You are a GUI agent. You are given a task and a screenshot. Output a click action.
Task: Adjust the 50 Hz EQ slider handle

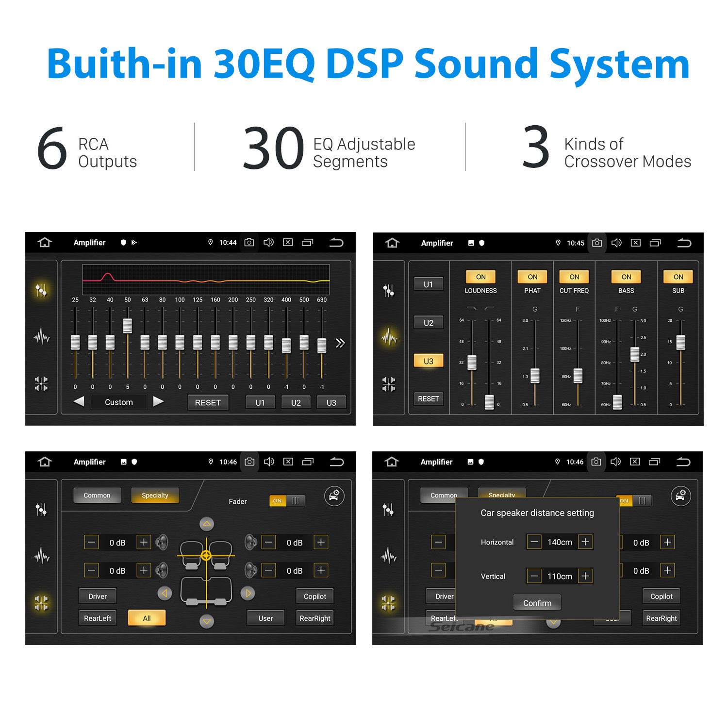click(128, 326)
